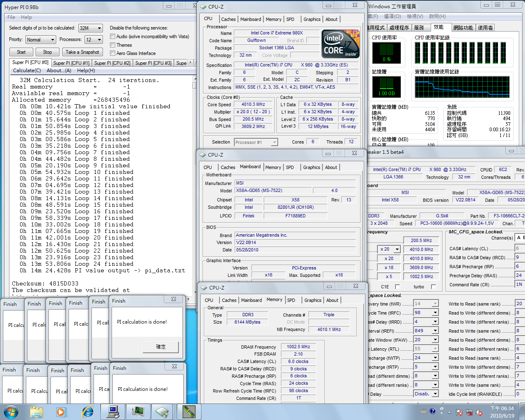Enable Audio service disabling checkbox

point(112,37)
